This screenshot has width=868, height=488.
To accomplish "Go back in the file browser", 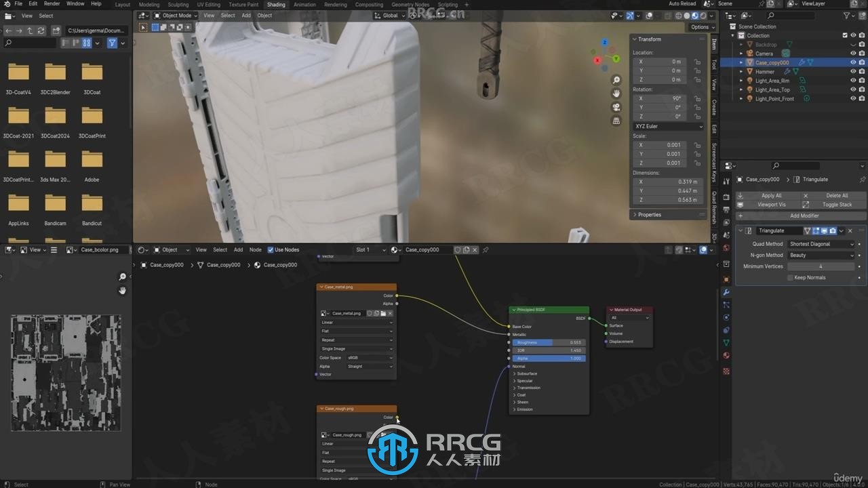I will (8, 30).
